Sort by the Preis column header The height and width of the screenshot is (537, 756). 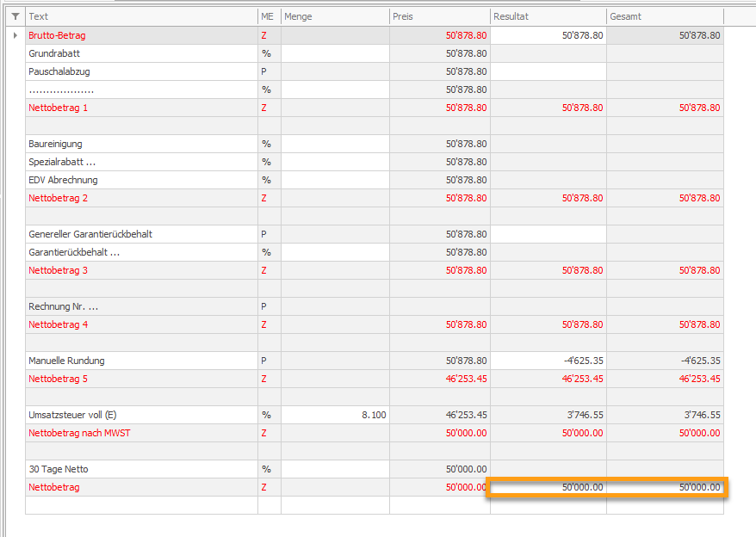pyautogui.click(x=440, y=16)
